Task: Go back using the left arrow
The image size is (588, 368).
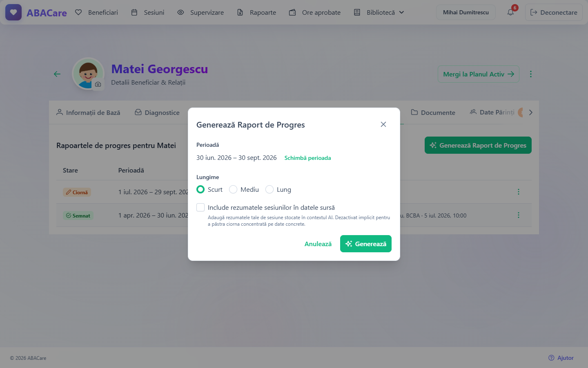Action: coord(57,74)
